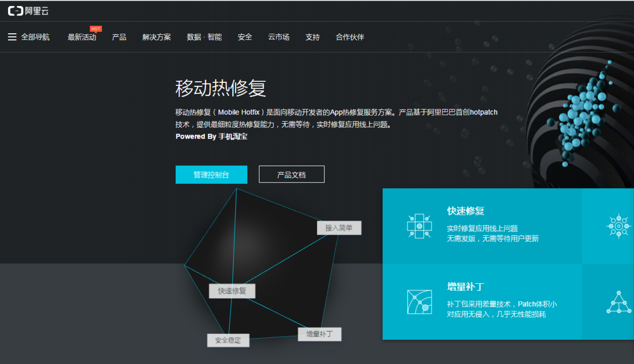Click the 快速修复 card heading

click(465, 211)
